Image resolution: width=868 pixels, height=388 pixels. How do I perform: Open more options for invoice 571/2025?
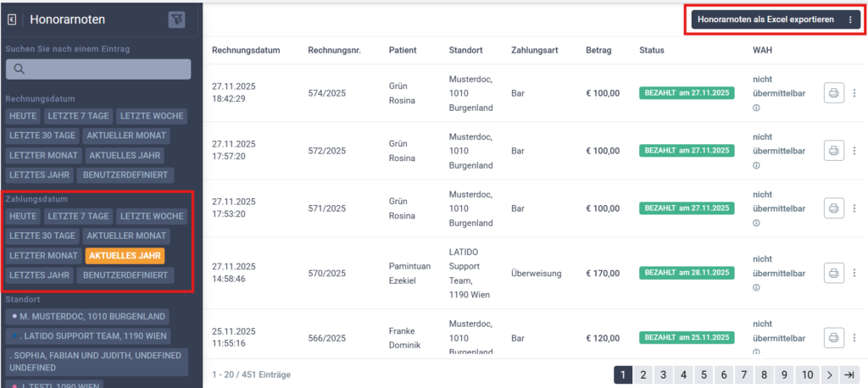point(854,208)
